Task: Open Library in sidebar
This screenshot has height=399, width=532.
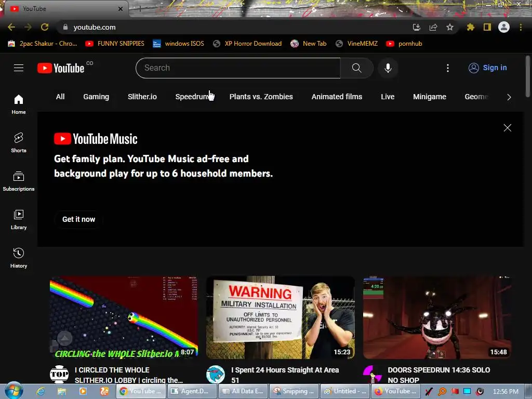Action: point(19,220)
